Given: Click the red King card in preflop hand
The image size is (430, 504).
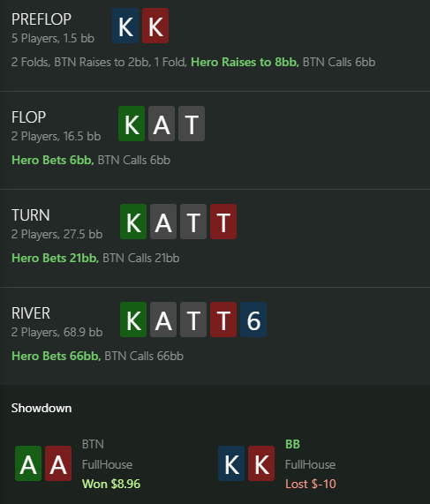Looking at the screenshot, I should 155,26.
